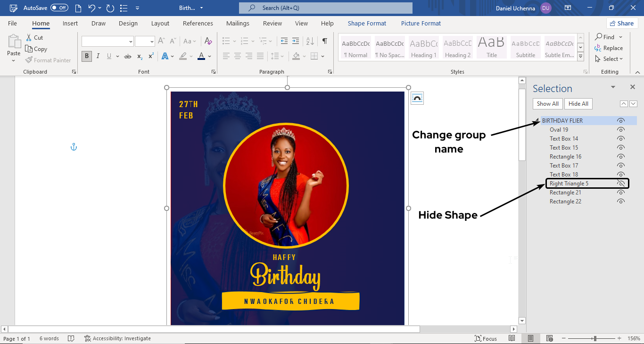Switch to the Insert tab
Screen dimensions: 644x344
[x=70, y=24]
